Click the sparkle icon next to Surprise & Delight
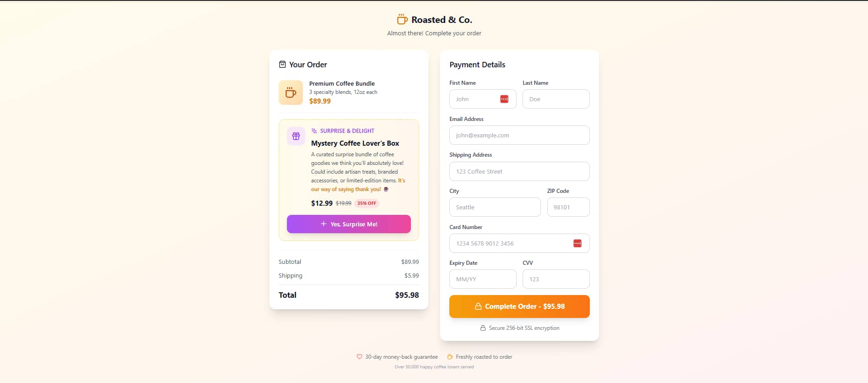This screenshot has width=868, height=383. pyautogui.click(x=314, y=131)
